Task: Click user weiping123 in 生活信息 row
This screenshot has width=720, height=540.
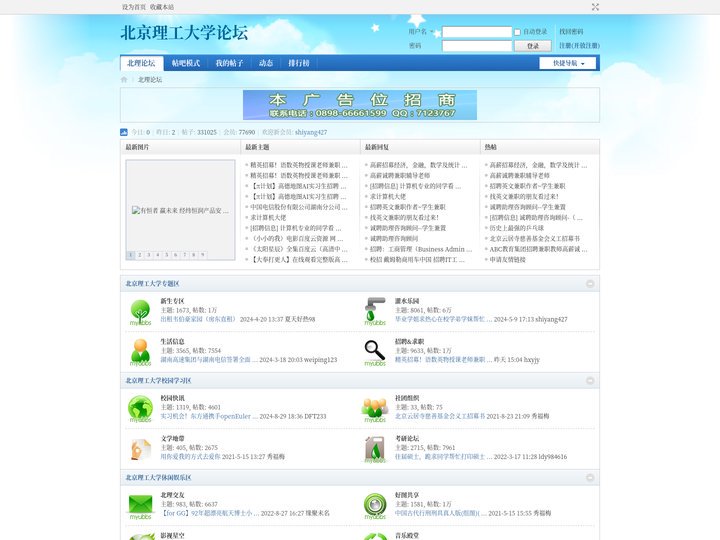Action: pyautogui.click(x=320, y=360)
